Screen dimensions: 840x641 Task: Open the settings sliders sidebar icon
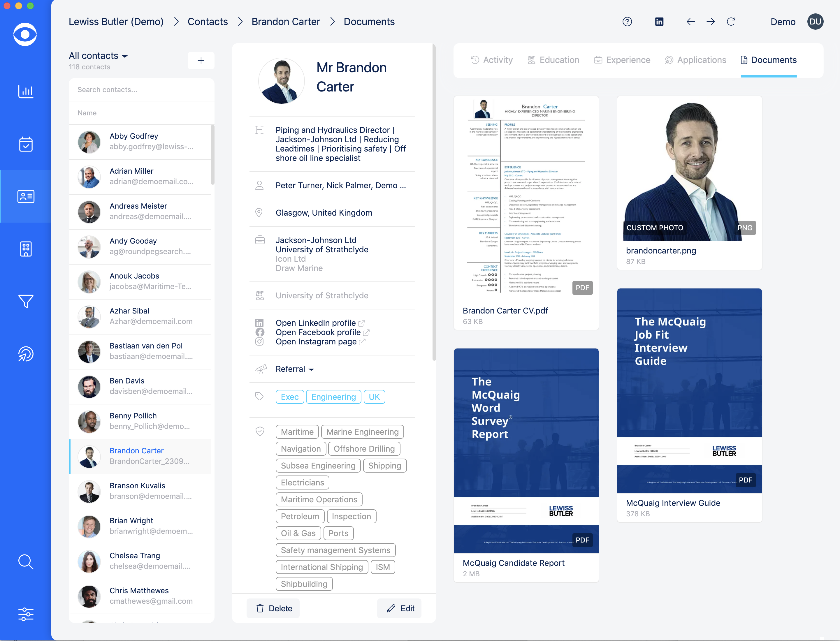point(26,614)
